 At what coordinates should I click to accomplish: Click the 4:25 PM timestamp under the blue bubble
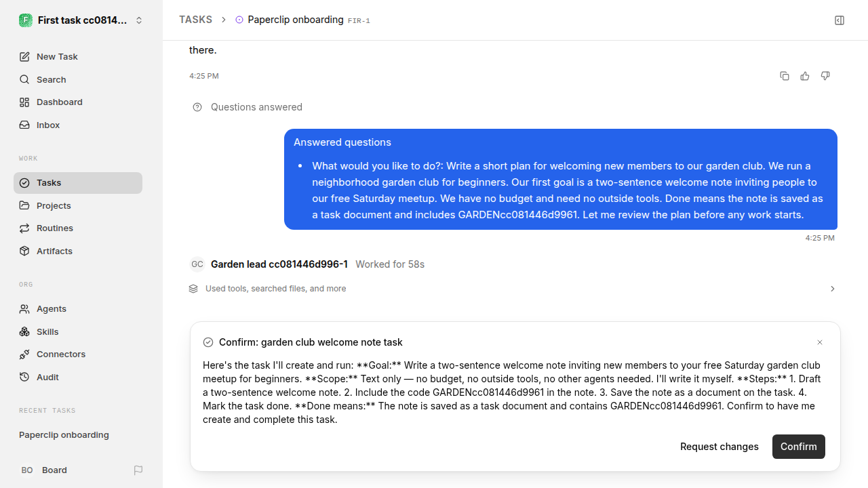tap(820, 238)
